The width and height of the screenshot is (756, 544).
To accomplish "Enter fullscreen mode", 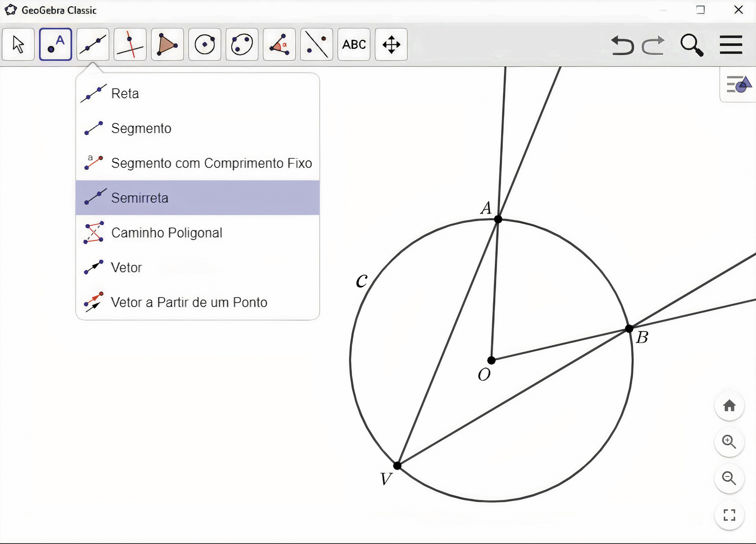I will tap(730, 515).
